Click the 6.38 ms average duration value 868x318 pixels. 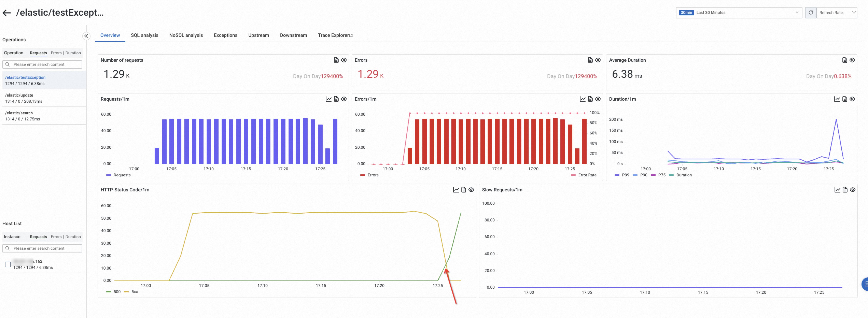pyautogui.click(x=627, y=74)
